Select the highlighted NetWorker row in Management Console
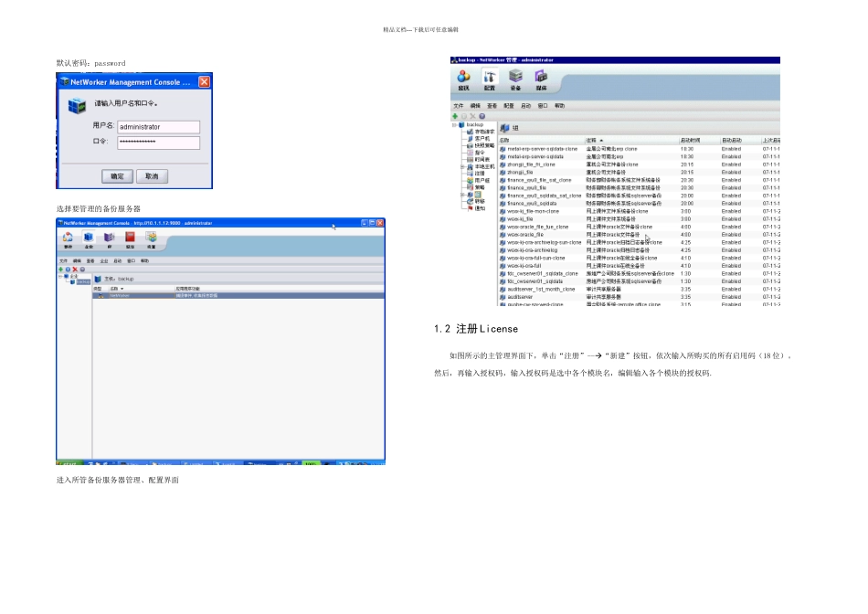This screenshot has height=614, width=868. tap(238, 296)
